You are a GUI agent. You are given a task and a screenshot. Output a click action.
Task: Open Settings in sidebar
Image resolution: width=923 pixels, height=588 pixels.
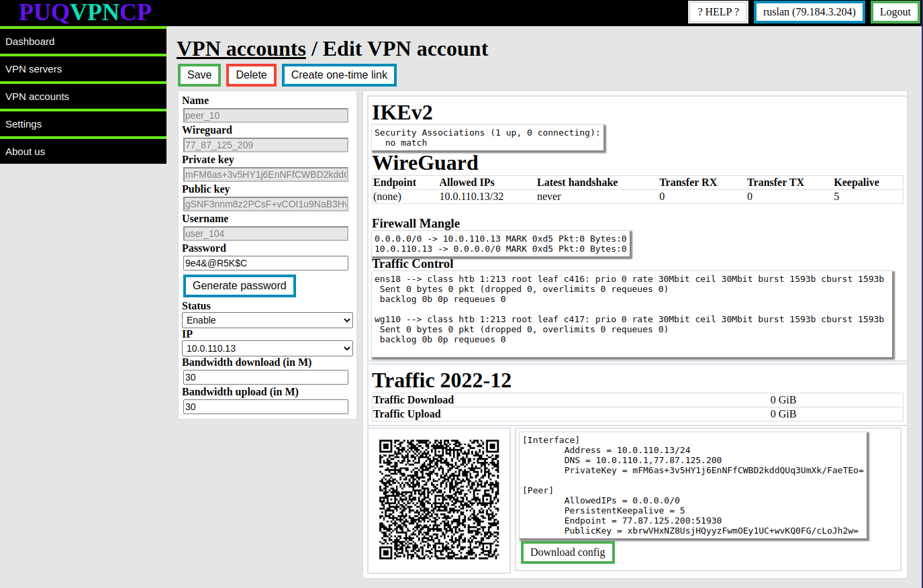[83, 124]
